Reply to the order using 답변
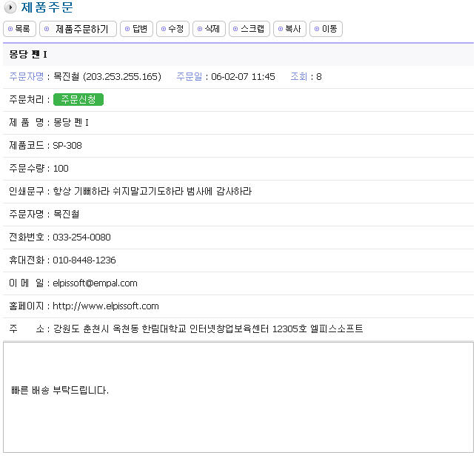This screenshot has height=458, width=476. (135, 29)
